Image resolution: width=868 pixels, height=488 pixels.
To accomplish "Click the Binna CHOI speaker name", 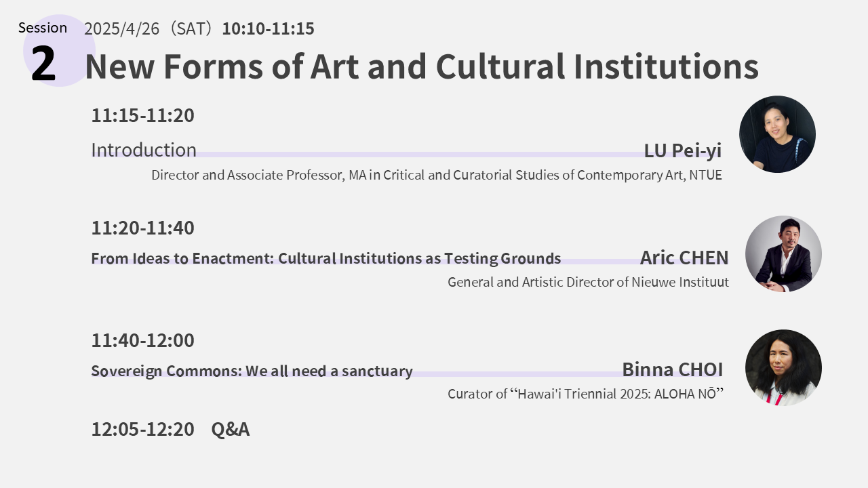I will [672, 369].
